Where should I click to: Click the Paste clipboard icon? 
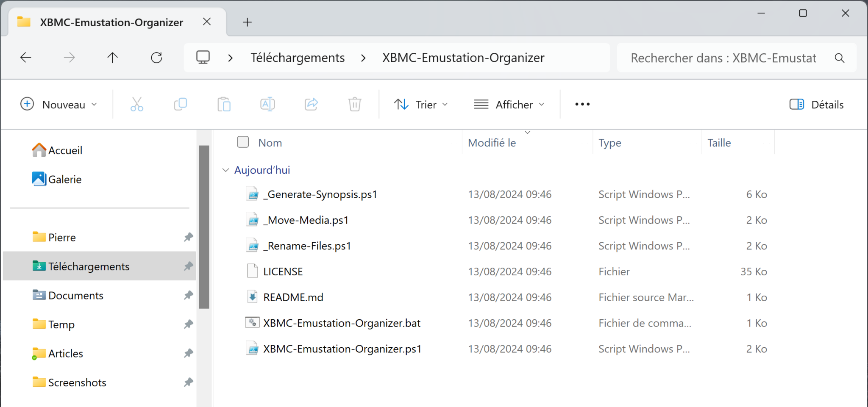pos(224,104)
